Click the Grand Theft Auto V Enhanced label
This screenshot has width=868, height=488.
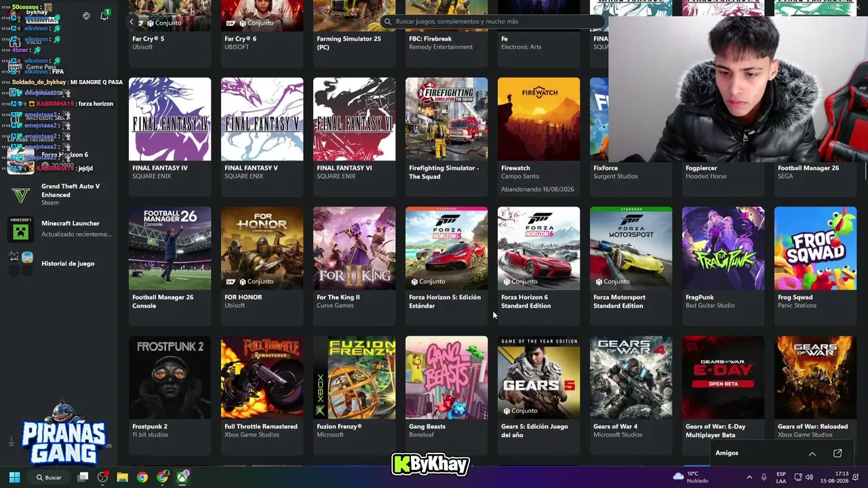[71, 190]
